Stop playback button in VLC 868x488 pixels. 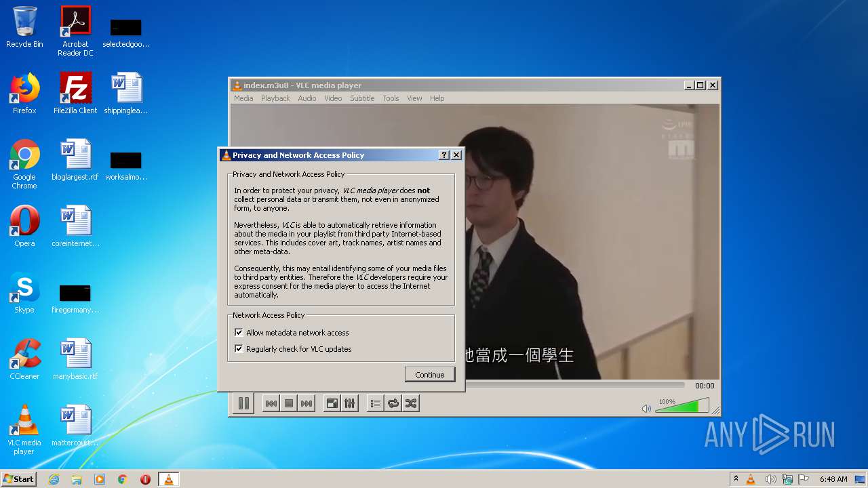(289, 403)
